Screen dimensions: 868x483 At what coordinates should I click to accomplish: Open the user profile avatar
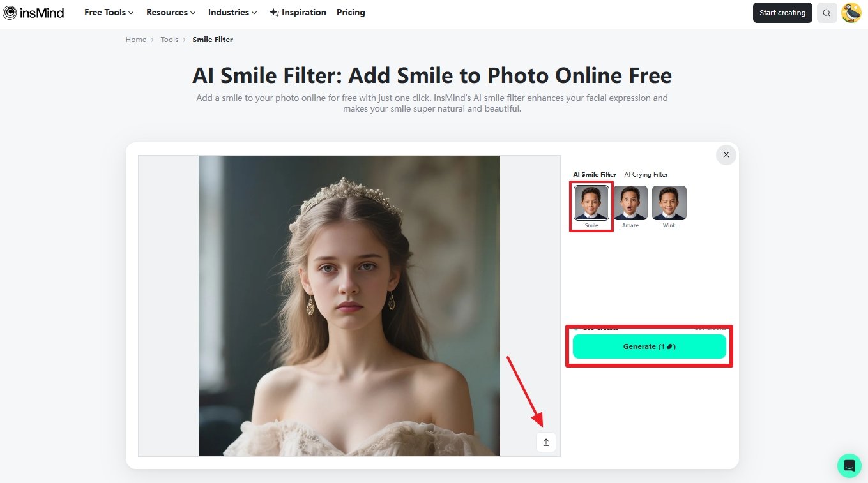[851, 13]
